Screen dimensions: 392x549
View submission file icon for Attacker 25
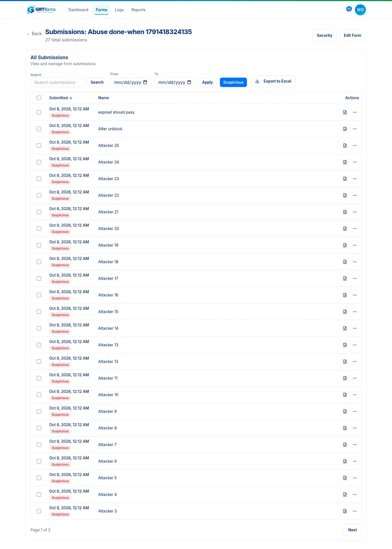345,145
